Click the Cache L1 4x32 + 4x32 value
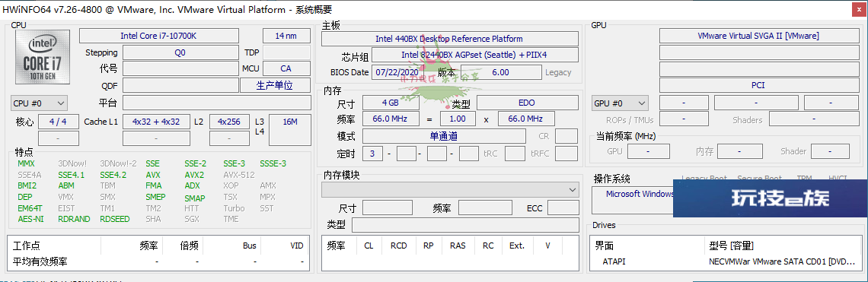The height and width of the screenshot is (282, 868). click(156, 122)
